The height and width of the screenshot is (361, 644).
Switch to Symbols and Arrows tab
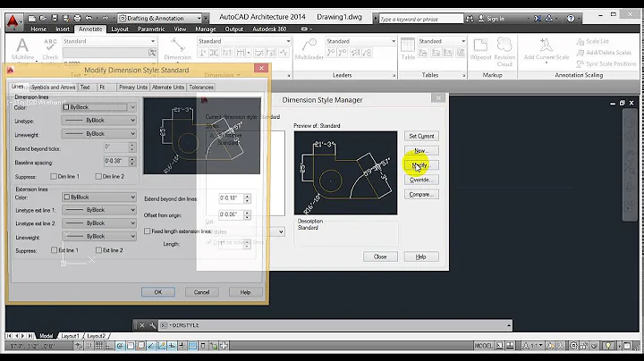(54, 88)
